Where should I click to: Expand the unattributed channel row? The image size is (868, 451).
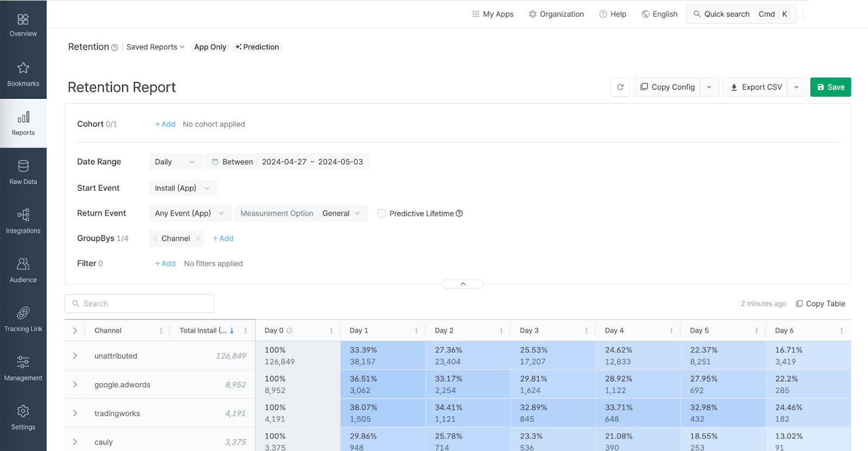coord(75,356)
